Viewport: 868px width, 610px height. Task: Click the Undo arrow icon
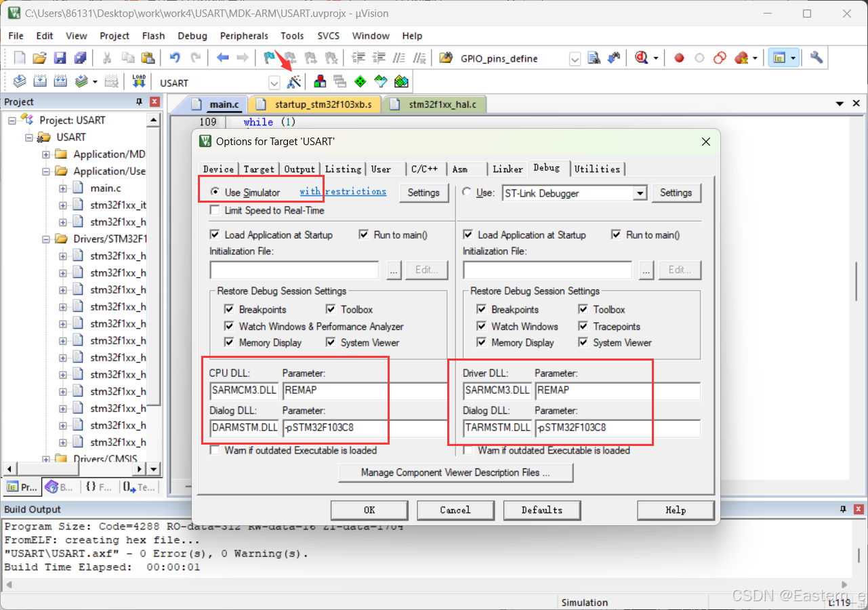coord(175,58)
